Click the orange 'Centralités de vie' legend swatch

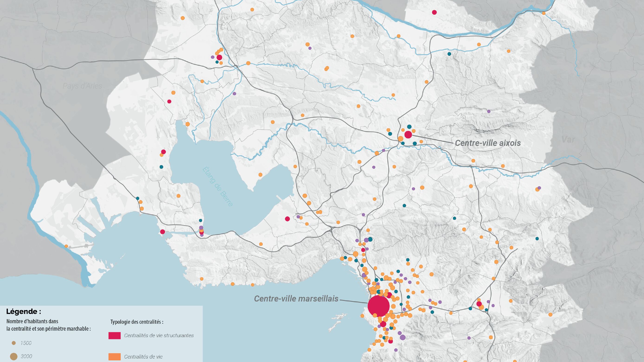pos(114,356)
